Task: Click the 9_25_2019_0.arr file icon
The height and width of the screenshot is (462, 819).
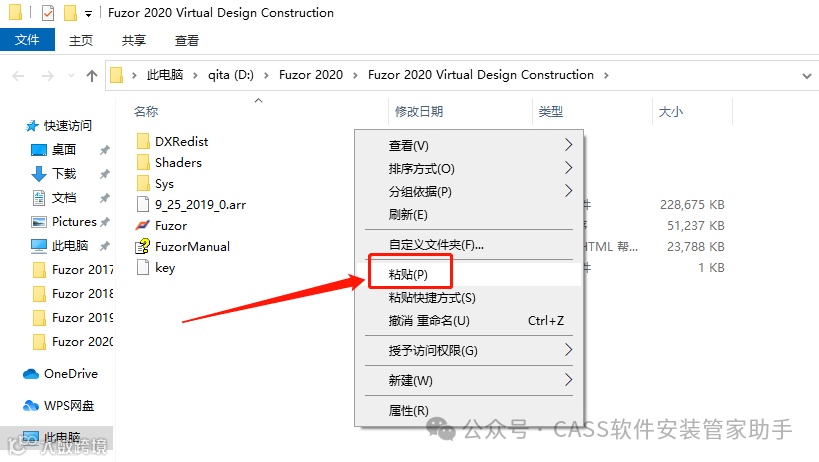Action: [143, 205]
